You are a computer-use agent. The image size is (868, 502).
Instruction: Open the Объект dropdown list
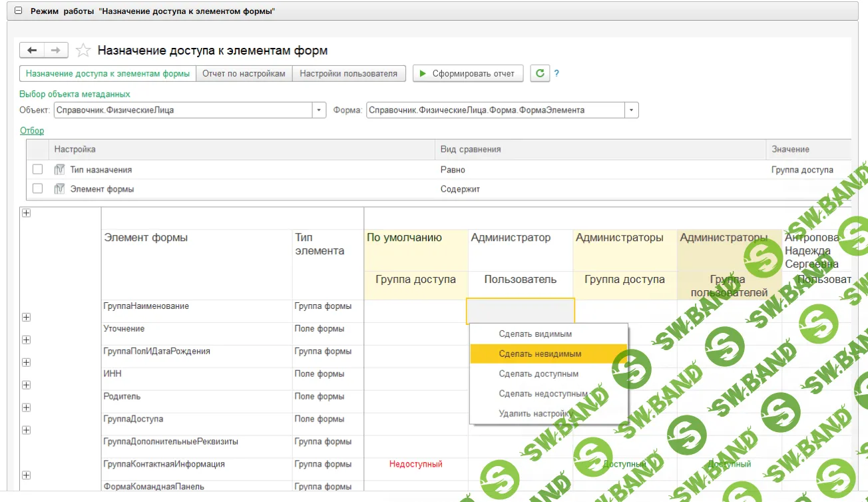[320, 110]
